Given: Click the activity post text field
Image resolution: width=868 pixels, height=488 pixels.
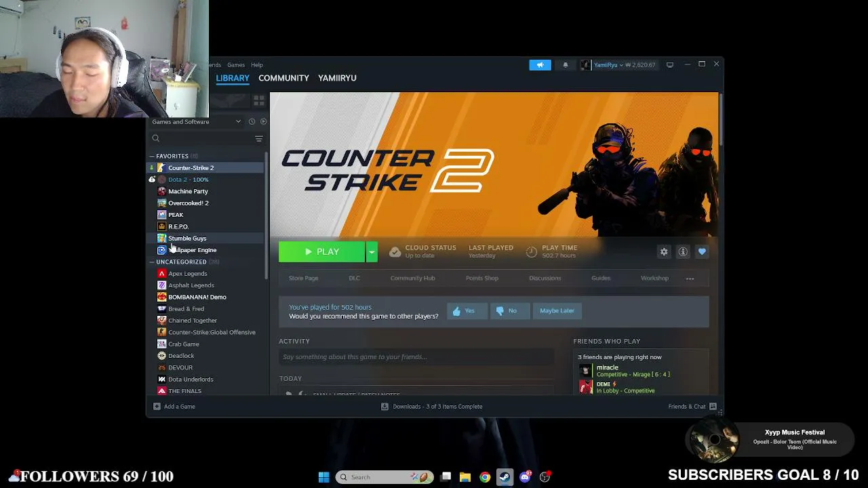Looking at the screenshot, I should pos(416,357).
